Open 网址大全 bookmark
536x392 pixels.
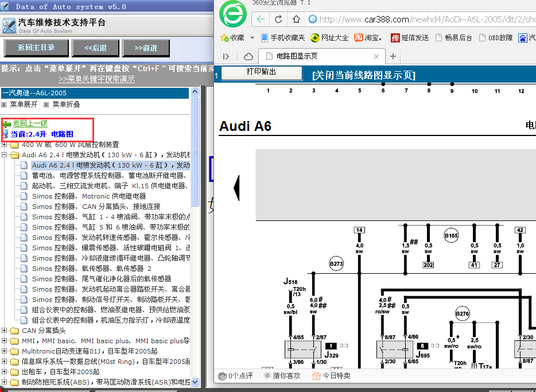pyautogui.click(x=329, y=38)
